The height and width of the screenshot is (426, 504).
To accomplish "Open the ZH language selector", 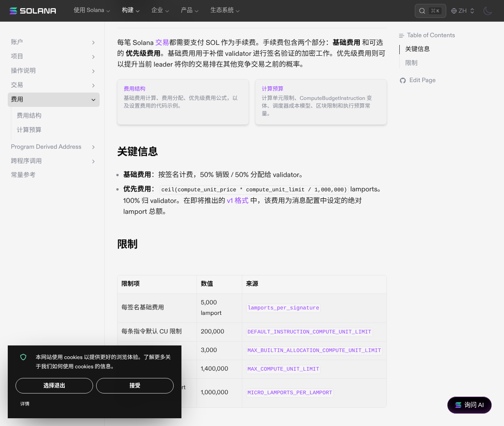I will tap(463, 11).
